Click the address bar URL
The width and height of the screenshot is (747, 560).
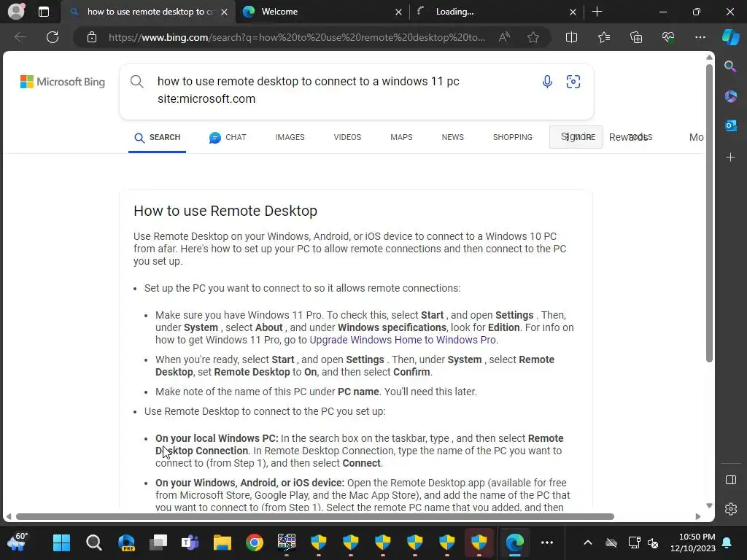tap(297, 37)
